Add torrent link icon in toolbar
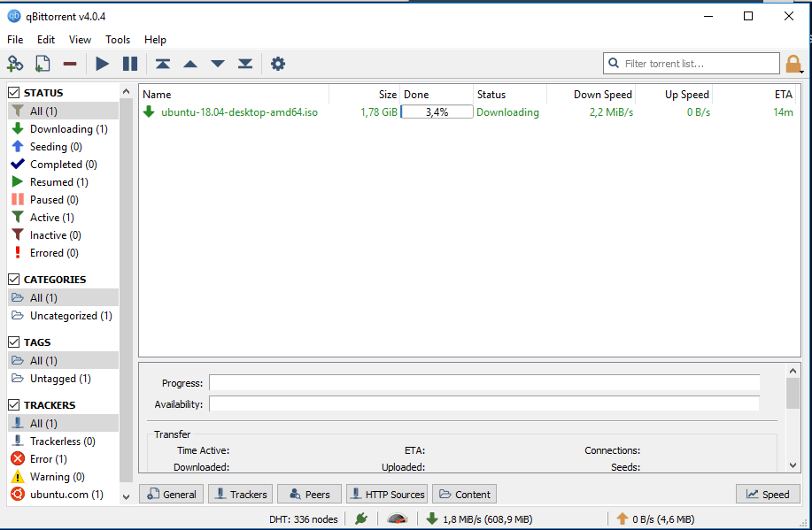812x530 pixels. pos(15,64)
